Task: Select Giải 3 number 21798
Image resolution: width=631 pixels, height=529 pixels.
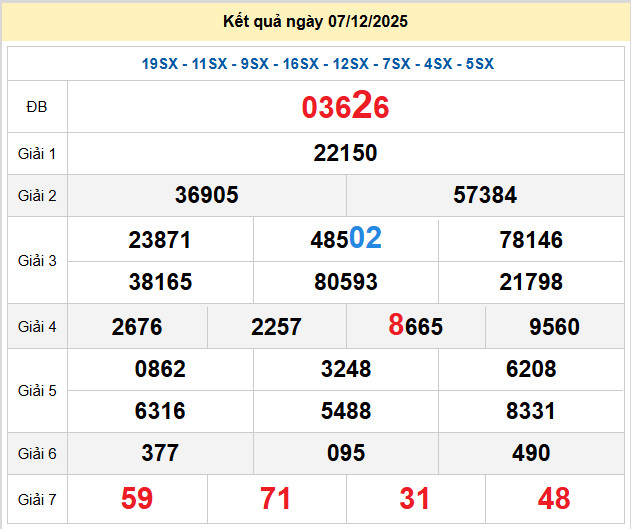Action: click(x=531, y=282)
